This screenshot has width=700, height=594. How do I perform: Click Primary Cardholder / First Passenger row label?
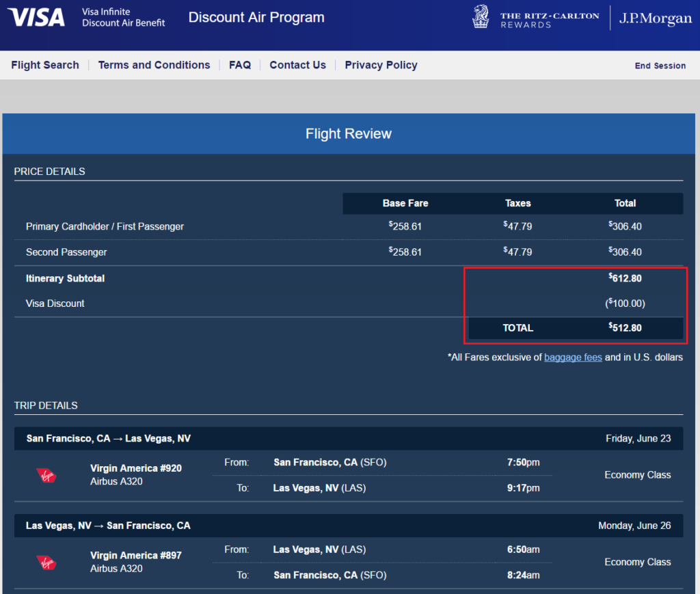(105, 227)
